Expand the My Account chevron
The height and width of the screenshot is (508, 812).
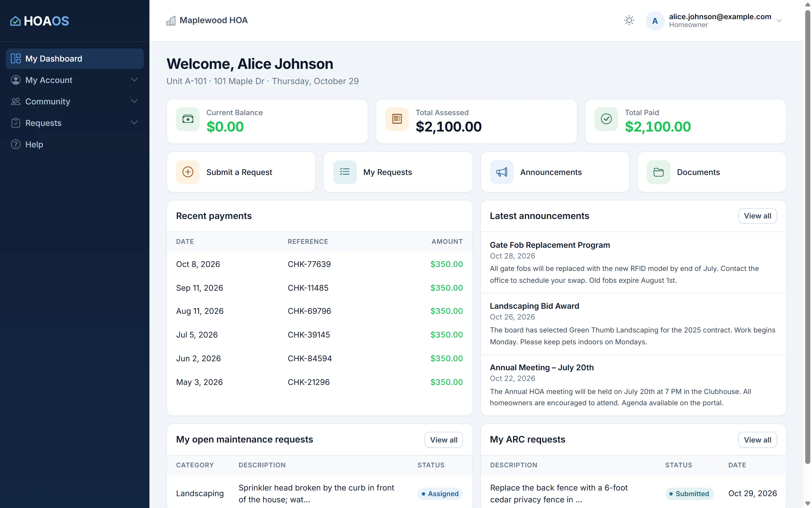134,80
